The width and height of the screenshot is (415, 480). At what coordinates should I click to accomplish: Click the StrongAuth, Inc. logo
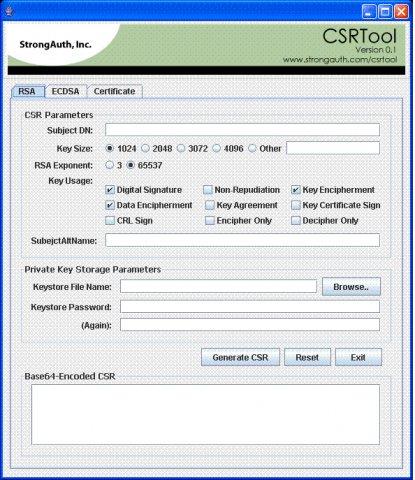click(x=55, y=44)
